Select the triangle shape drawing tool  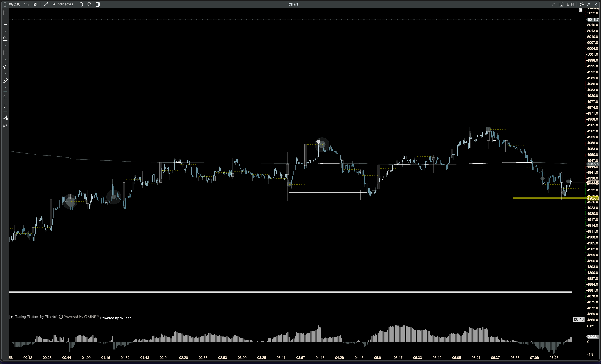point(5,39)
